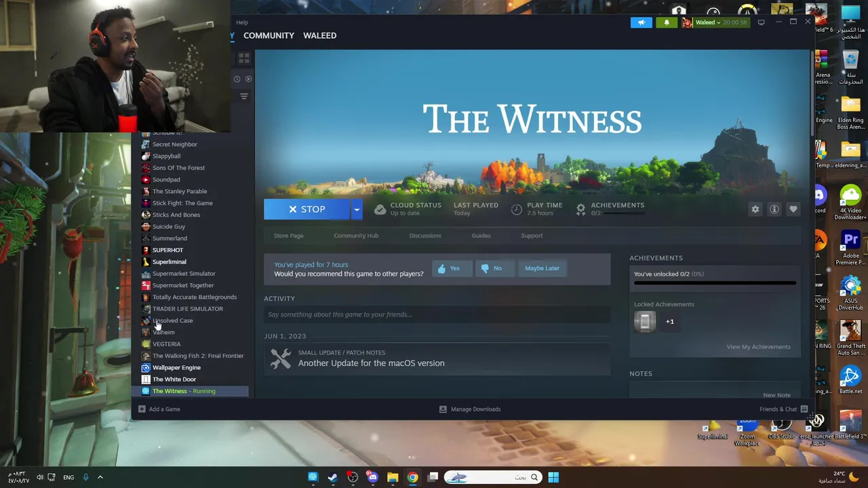Click the taskbar search box

[x=492, y=477]
